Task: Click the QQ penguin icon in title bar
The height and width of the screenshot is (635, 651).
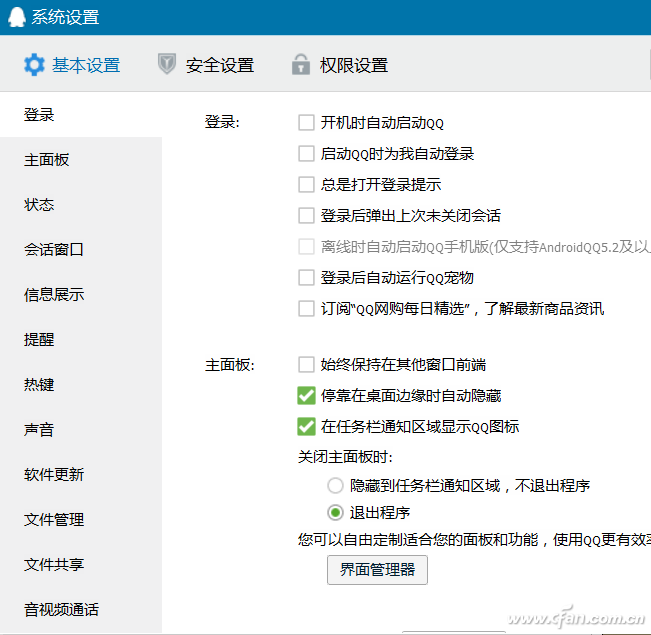Action: [x=17, y=17]
